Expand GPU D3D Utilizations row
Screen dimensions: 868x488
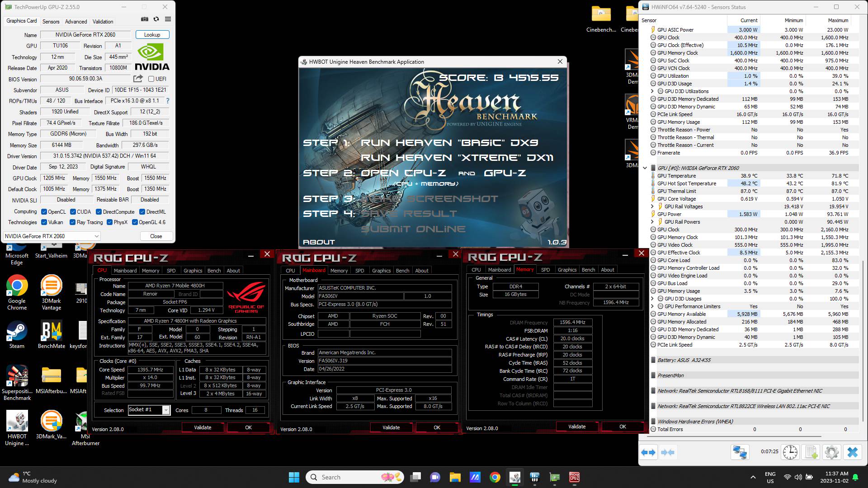(x=652, y=91)
